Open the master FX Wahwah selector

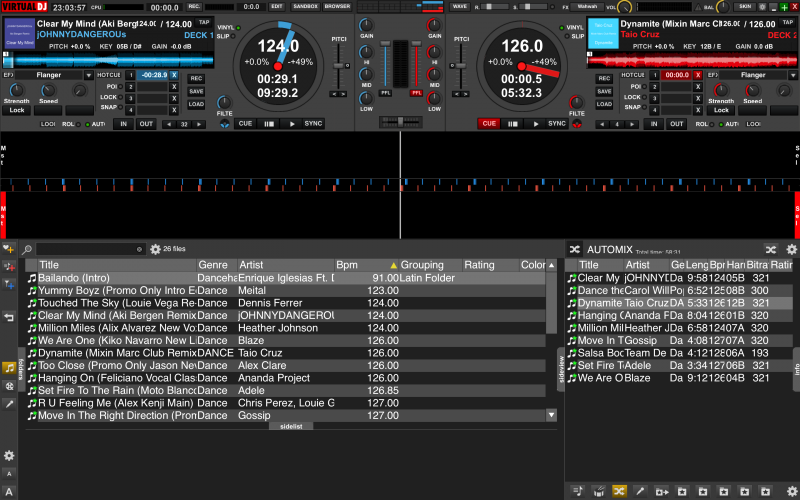coord(587,7)
